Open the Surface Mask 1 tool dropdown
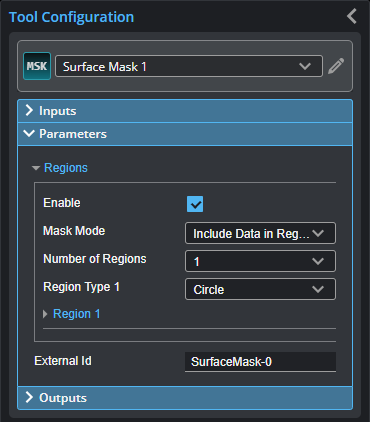The width and height of the screenshot is (370, 422). [189, 66]
